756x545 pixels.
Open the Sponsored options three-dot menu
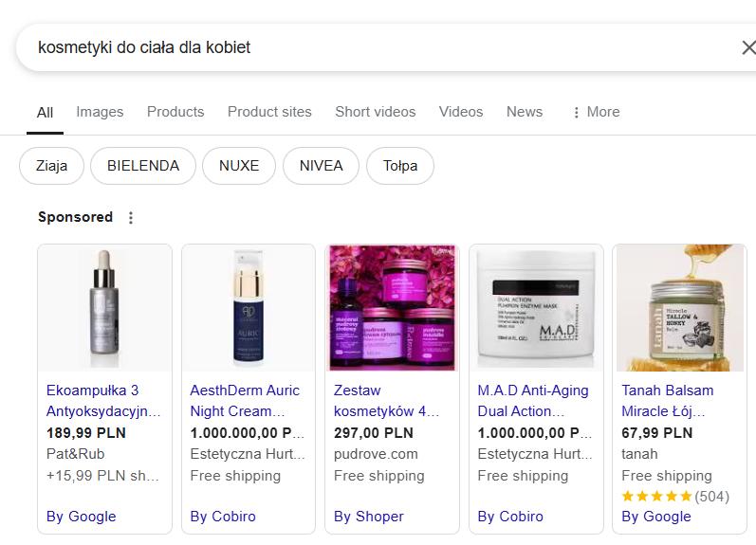click(x=131, y=218)
